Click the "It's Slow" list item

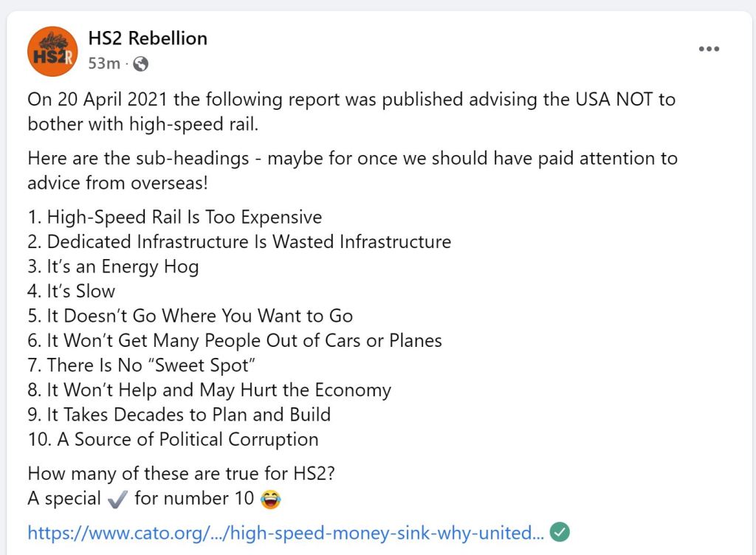pos(72,291)
